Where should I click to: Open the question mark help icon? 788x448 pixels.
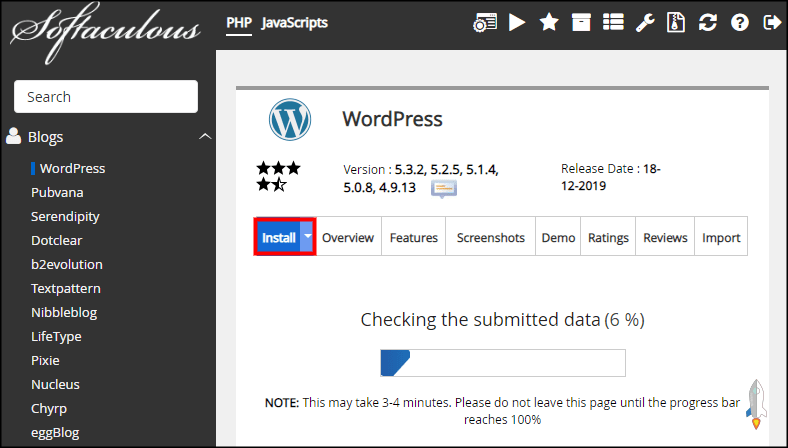click(x=740, y=23)
